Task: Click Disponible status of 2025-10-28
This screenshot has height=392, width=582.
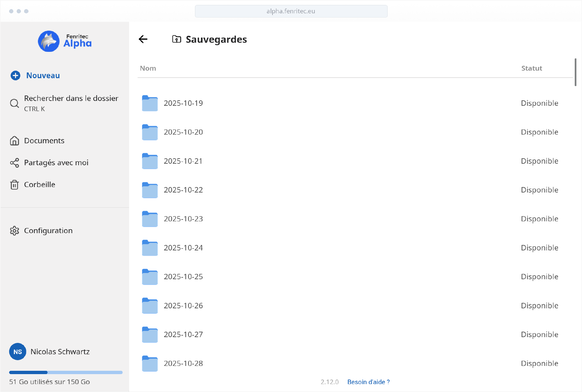Action: (x=540, y=364)
